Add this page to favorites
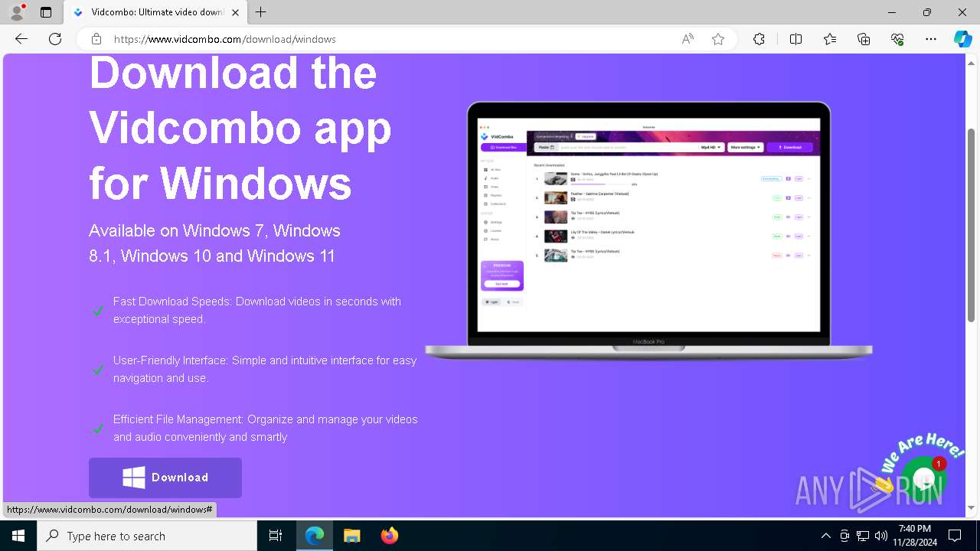Image resolution: width=980 pixels, height=551 pixels. pos(718,39)
